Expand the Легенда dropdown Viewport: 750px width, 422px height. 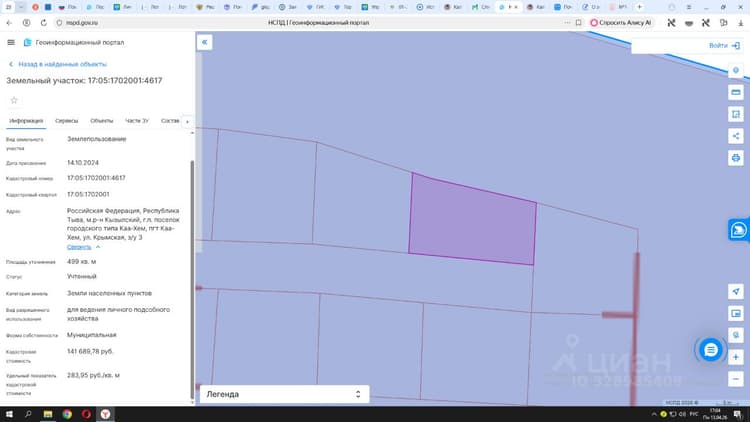pyautogui.click(x=284, y=394)
